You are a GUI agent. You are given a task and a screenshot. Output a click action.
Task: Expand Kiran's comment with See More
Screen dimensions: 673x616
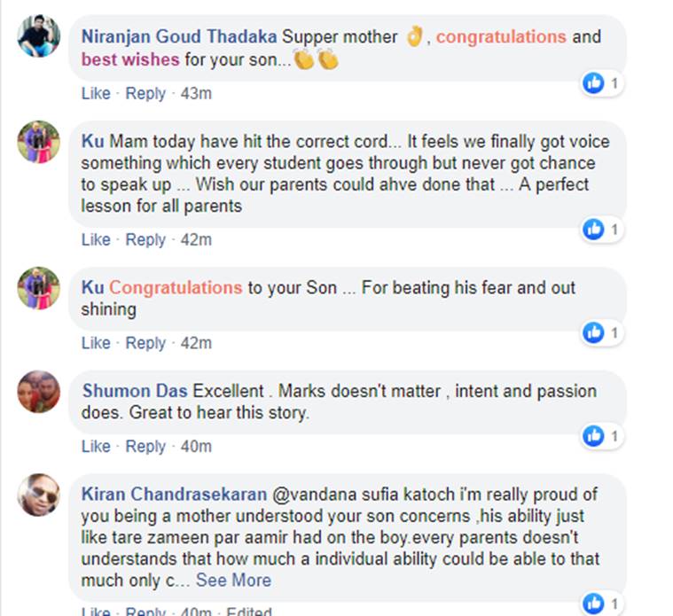[233, 581]
